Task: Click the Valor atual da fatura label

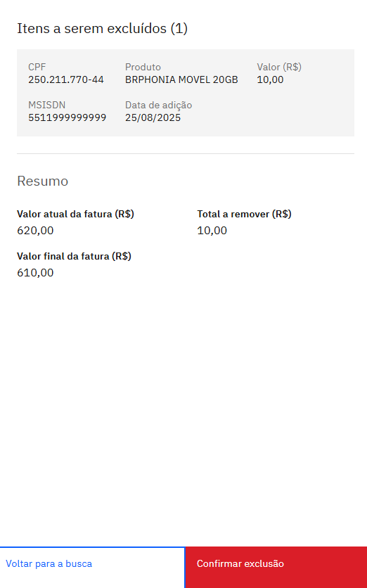Action: click(75, 214)
